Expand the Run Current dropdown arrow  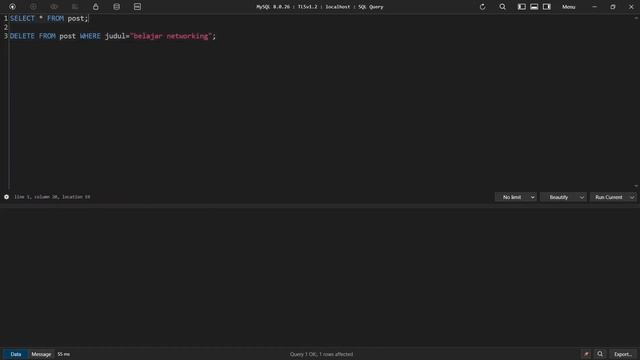(632, 197)
